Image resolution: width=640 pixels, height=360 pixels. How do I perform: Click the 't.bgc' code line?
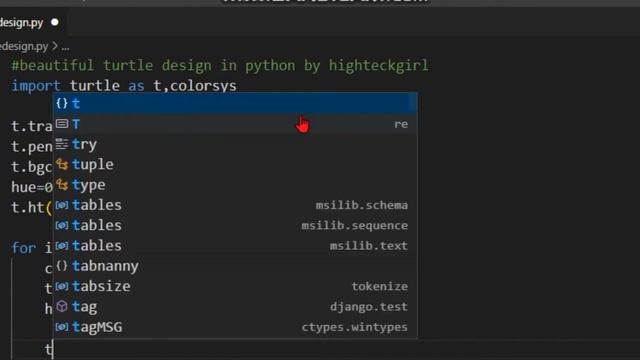point(32,167)
